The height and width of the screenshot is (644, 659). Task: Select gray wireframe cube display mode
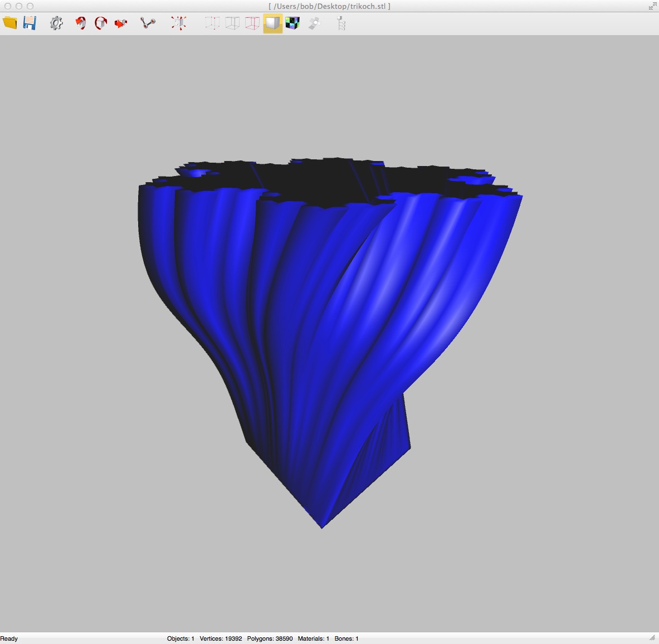point(232,23)
